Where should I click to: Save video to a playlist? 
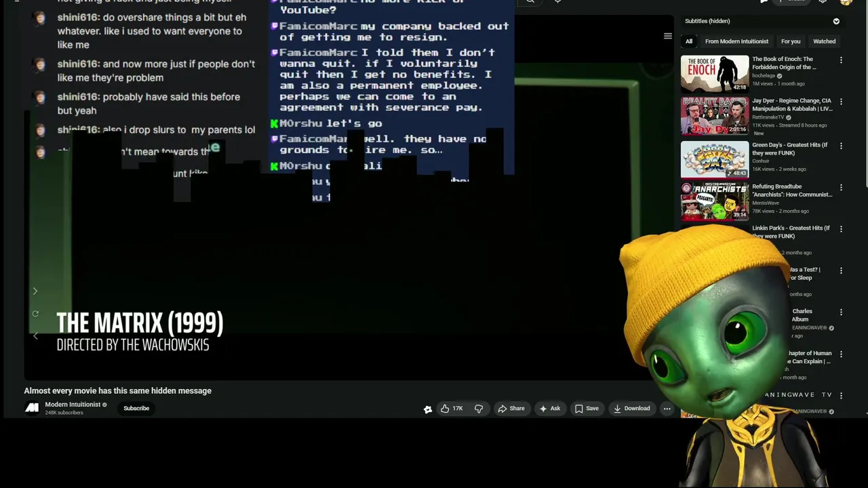587,409
